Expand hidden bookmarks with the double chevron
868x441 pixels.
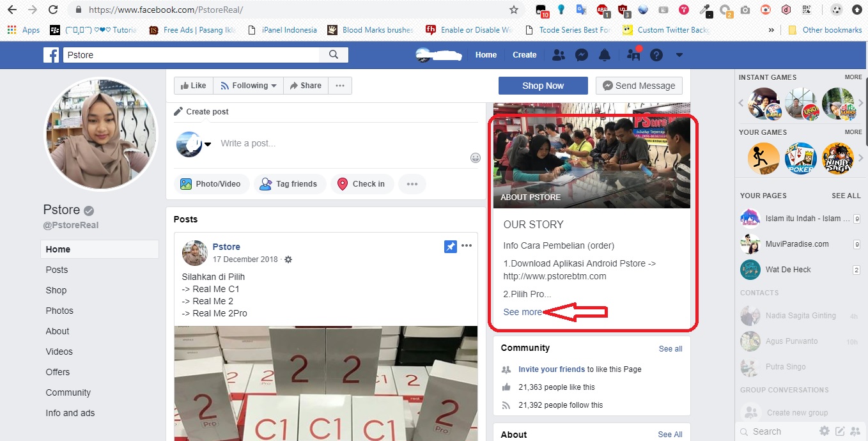(x=771, y=29)
